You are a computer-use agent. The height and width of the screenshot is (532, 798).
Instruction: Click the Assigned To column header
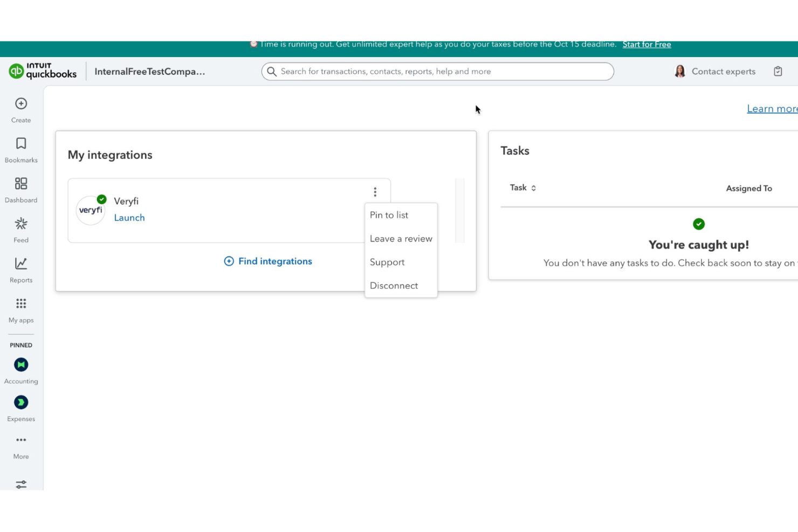749,188
